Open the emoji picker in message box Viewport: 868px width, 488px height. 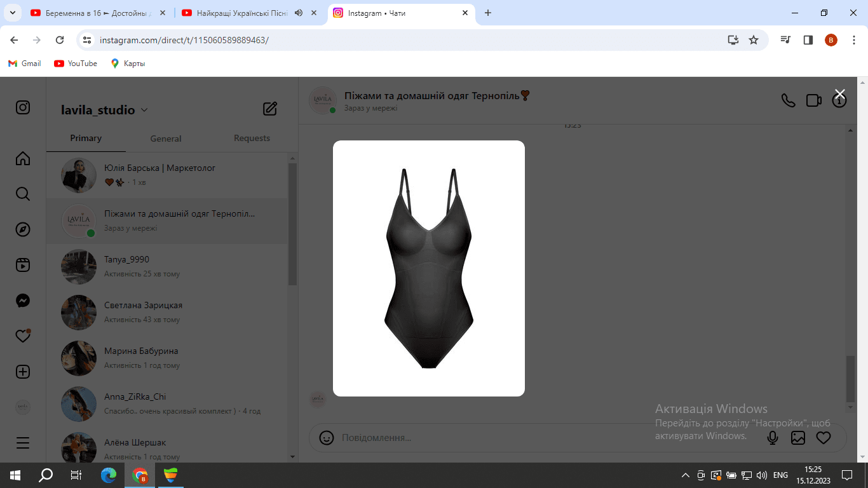tap(327, 438)
